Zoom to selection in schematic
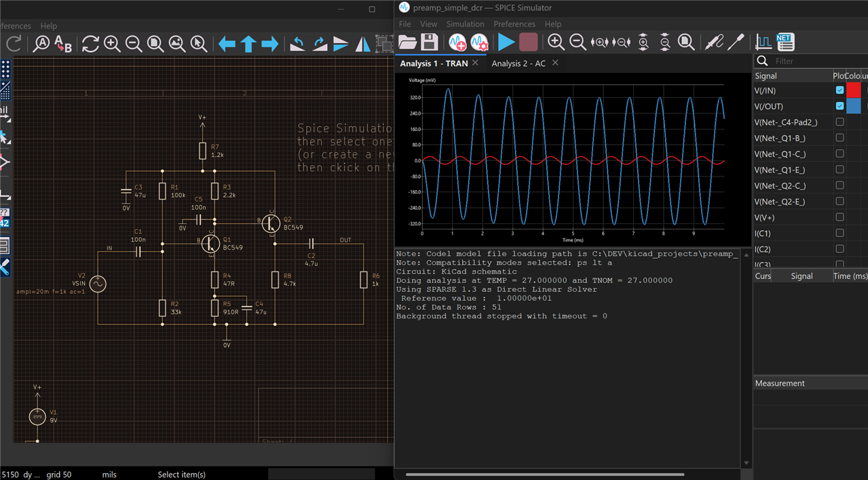Image resolution: width=868 pixels, height=480 pixels. (199, 45)
